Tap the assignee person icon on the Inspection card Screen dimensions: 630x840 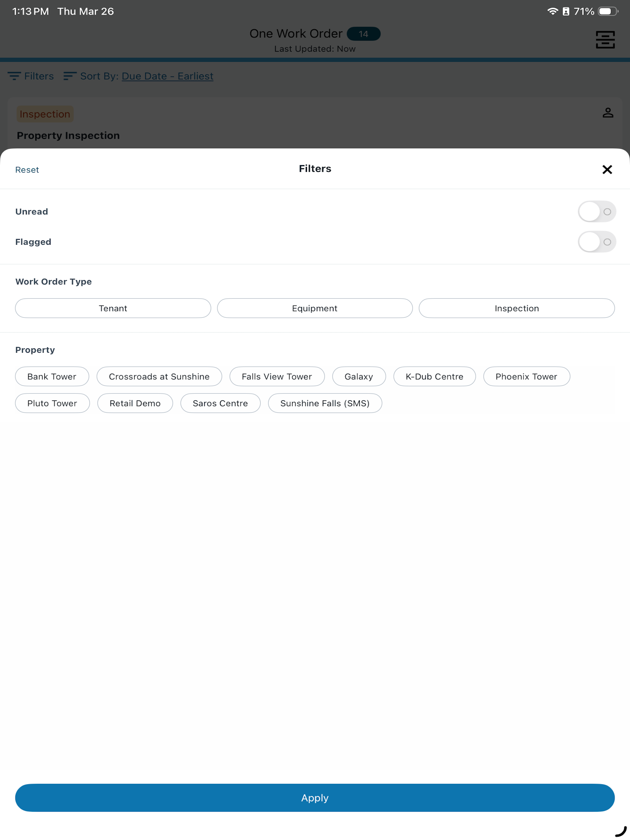pos(608,113)
